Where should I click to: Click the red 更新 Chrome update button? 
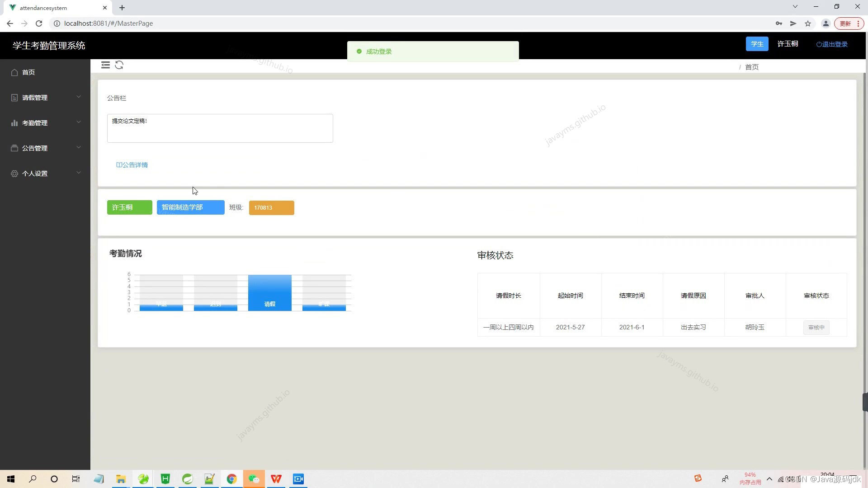849,23
